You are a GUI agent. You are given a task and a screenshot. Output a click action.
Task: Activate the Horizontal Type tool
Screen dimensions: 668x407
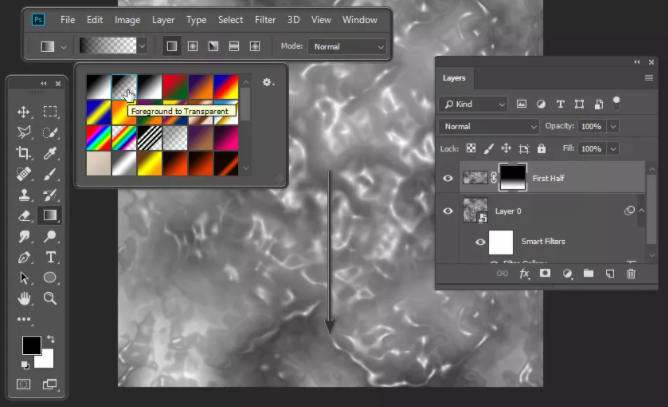[50, 257]
